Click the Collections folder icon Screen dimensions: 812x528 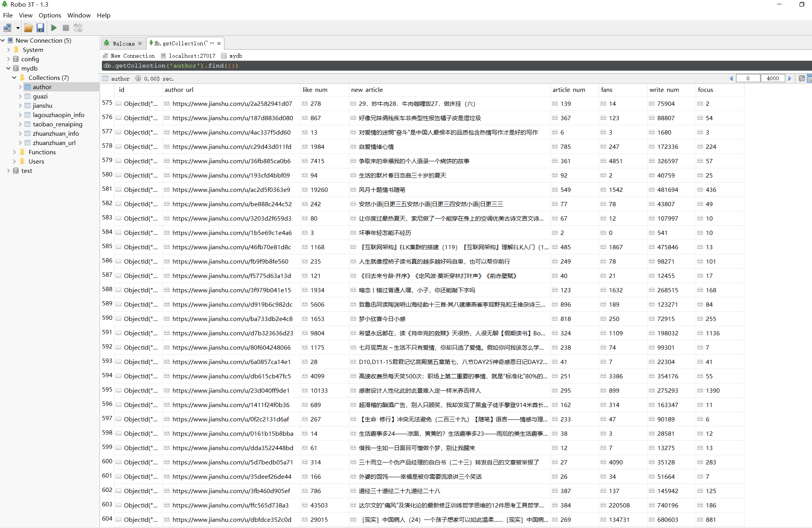click(x=22, y=78)
